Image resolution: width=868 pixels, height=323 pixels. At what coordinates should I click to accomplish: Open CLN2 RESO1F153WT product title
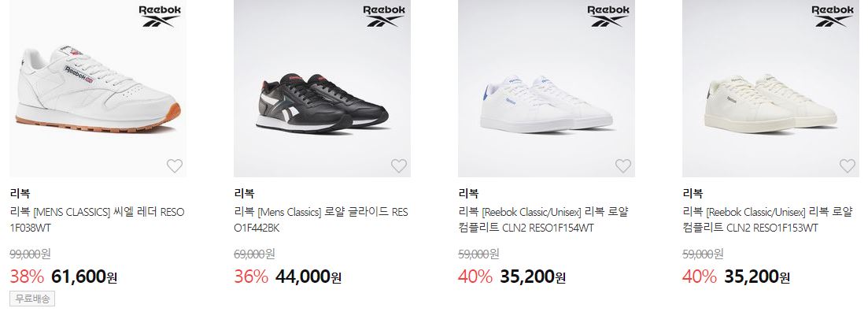(768, 220)
